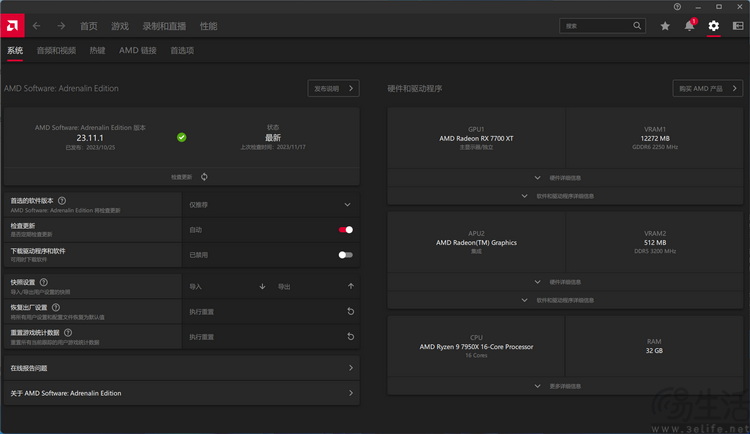Click the AMD logo in top-left corner

click(12, 26)
